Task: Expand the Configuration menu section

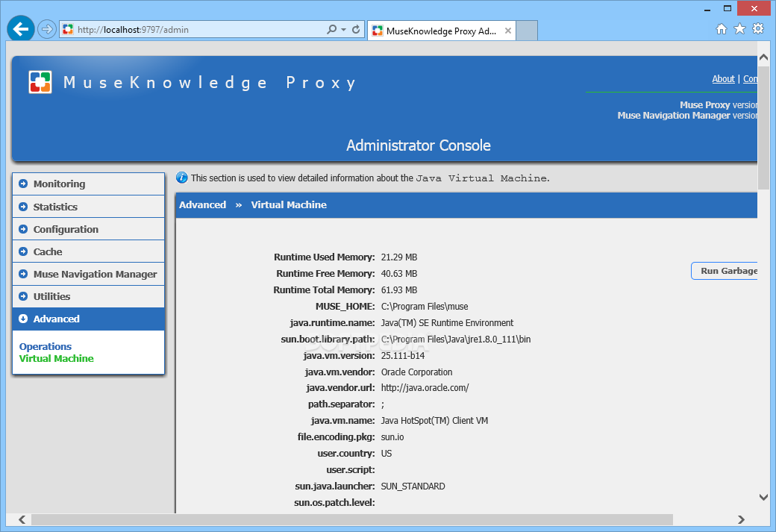Action: click(89, 229)
